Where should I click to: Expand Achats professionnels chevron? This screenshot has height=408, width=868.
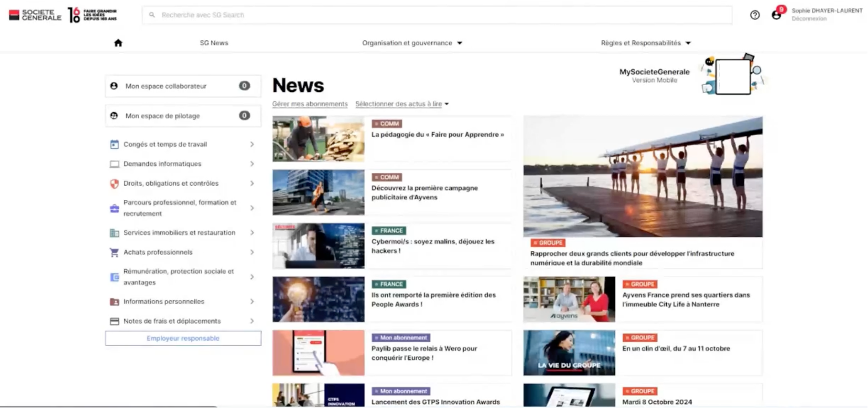252,252
